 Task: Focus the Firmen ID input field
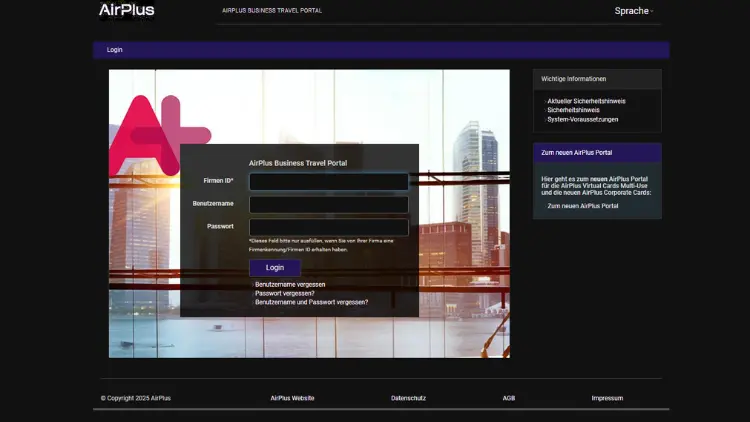coord(329,181)
